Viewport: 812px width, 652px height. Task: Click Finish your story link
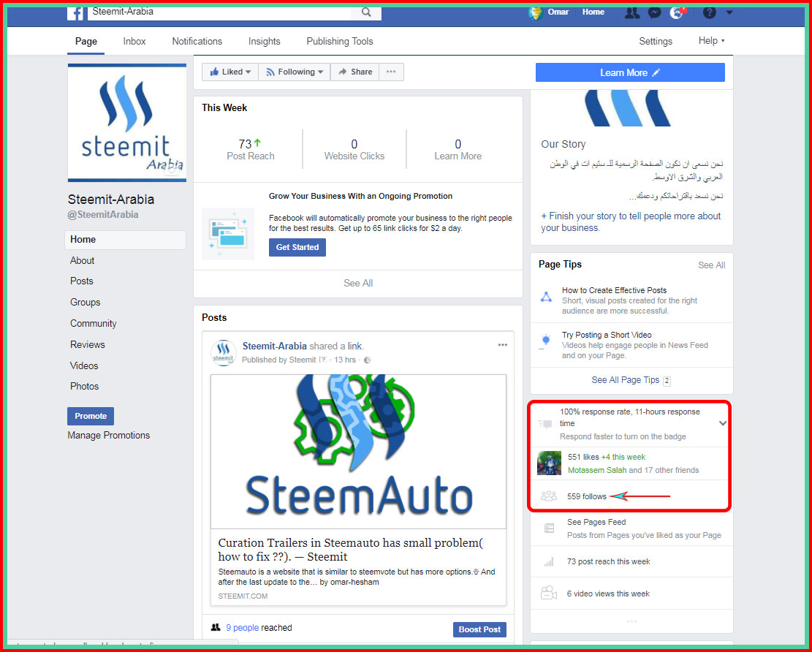(631, 221)
